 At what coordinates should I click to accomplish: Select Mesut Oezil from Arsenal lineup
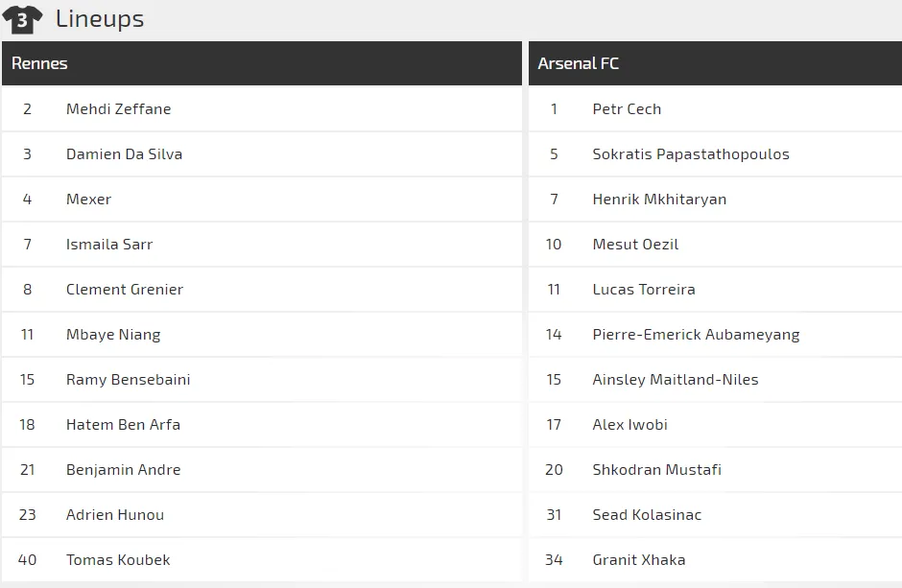[635, 245]
